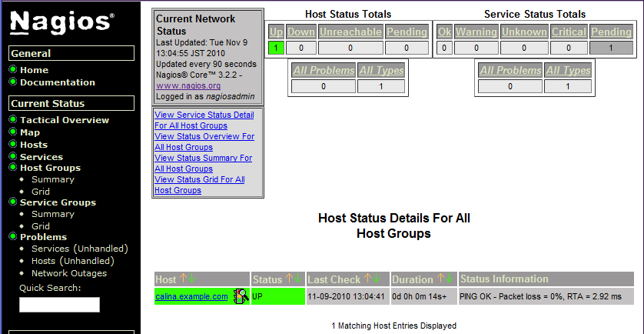644x334 pixels.
Task: Open the calina.example.com host link
Action: click(191, 296)
